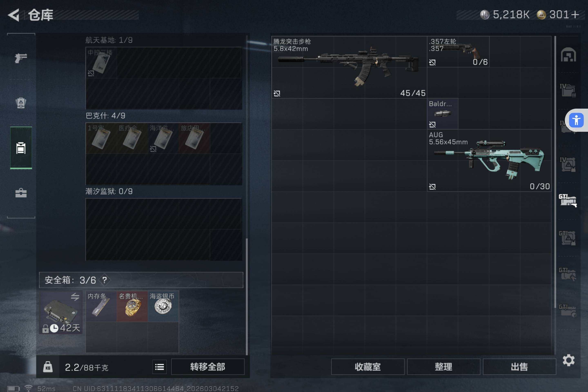Viewport: 588px width, 392px height.
Task: Open the blue accessibility floating button
Action: tap(576, 120)
